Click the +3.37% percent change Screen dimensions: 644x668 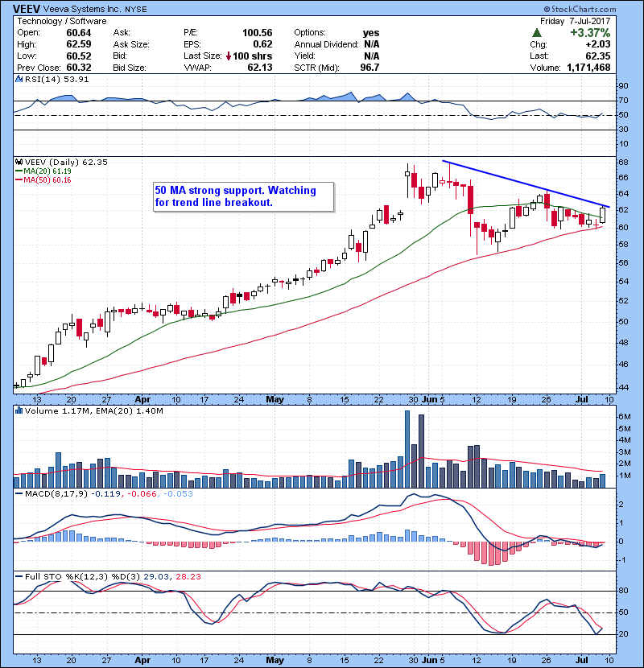click(x=590, y=33)
